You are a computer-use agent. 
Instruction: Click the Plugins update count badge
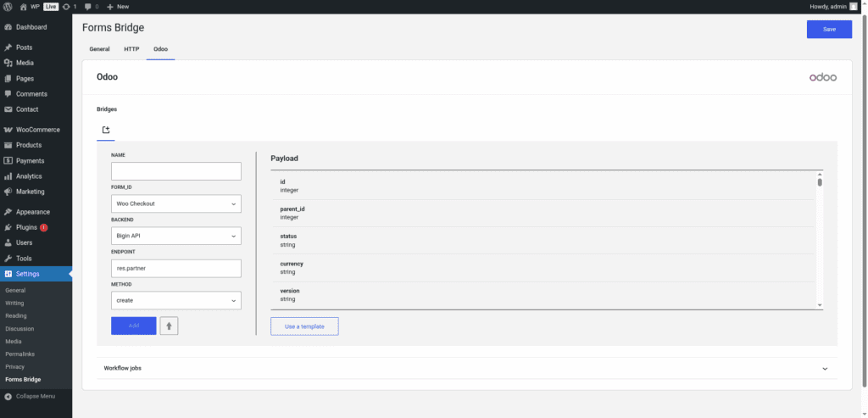44,227
